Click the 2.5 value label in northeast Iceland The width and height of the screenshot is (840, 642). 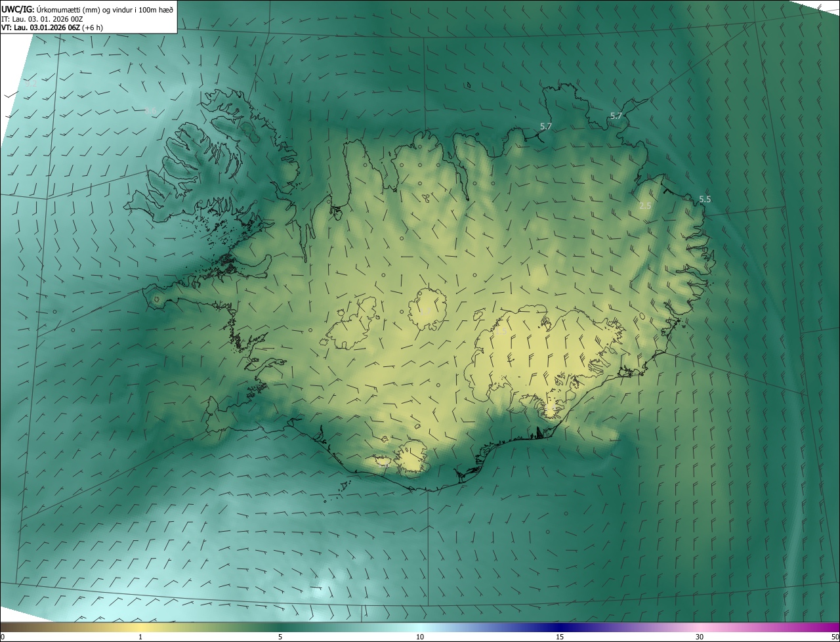pyautogui.click(x=645, y=205)
